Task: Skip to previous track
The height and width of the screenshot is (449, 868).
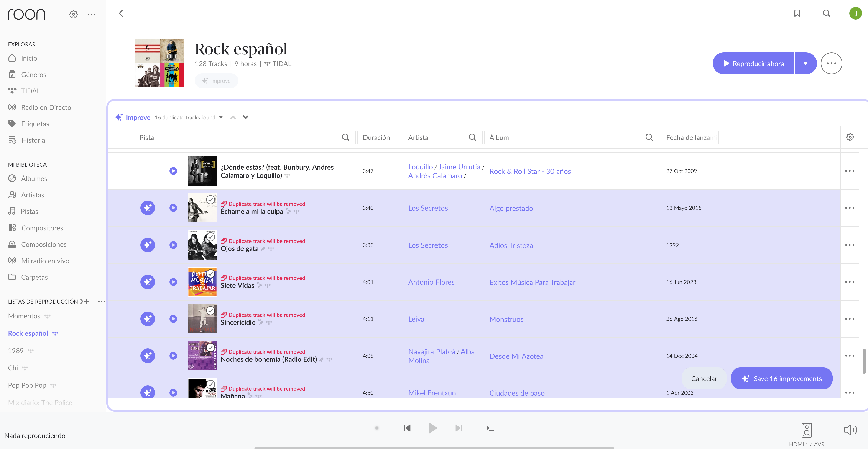Action: tap(407, 428)
